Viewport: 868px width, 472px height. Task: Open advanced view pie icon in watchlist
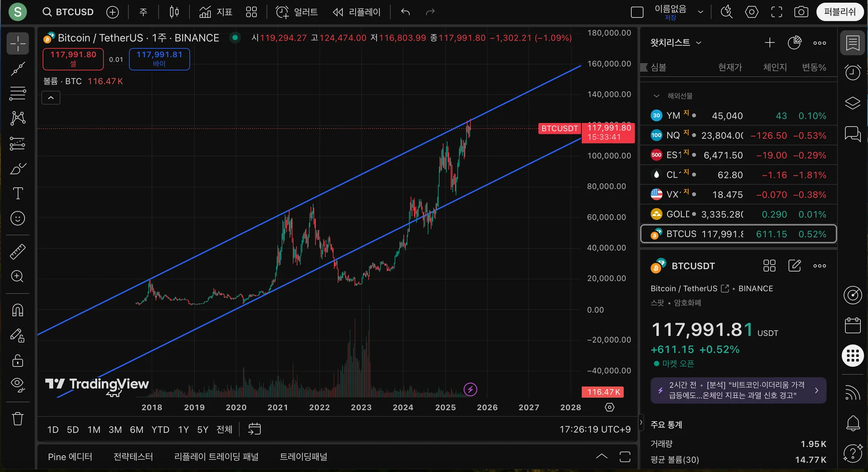(x=794, y=43)
